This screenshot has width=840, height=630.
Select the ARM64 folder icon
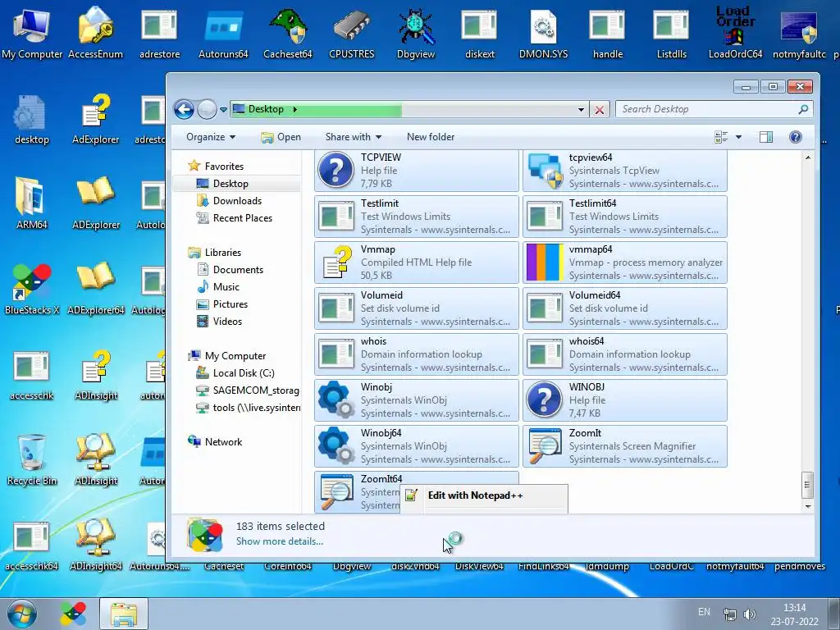coord(32,203)
